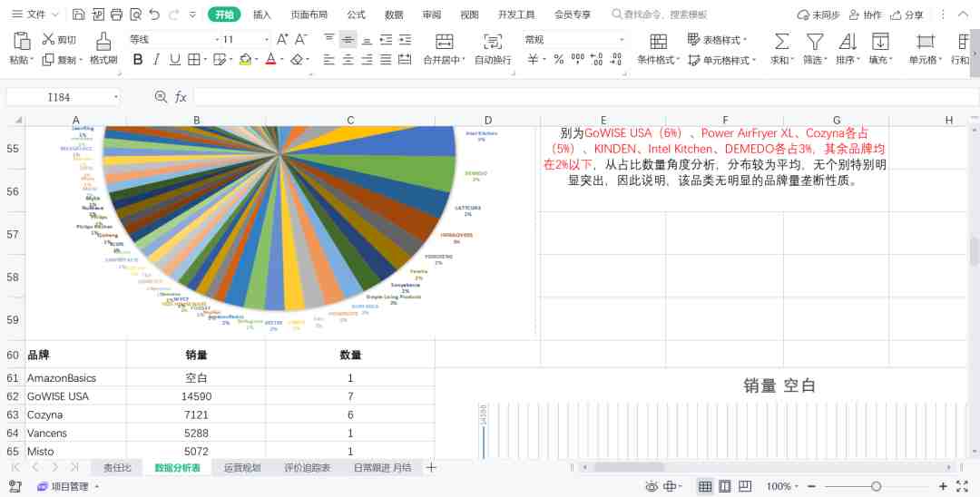This screenshot has width=980, height=497.
Task: Switch to Normal view in status bar
Action: click(x=705, y=486)
